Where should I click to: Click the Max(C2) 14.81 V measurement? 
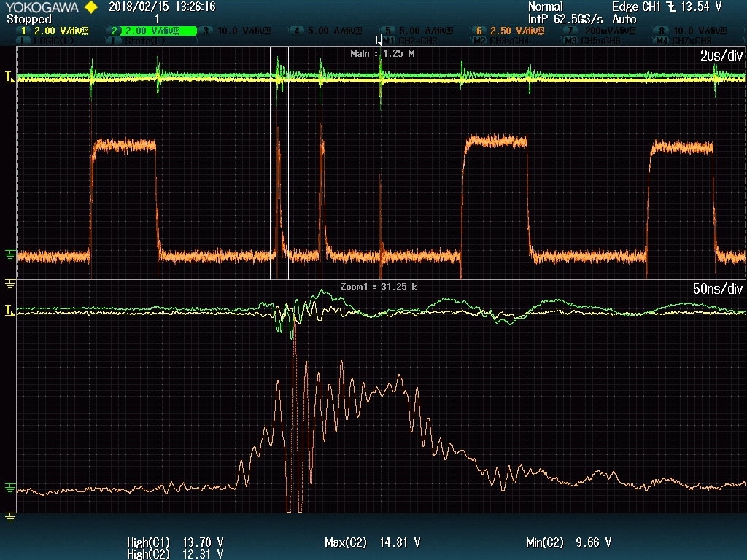pos(372,542)
